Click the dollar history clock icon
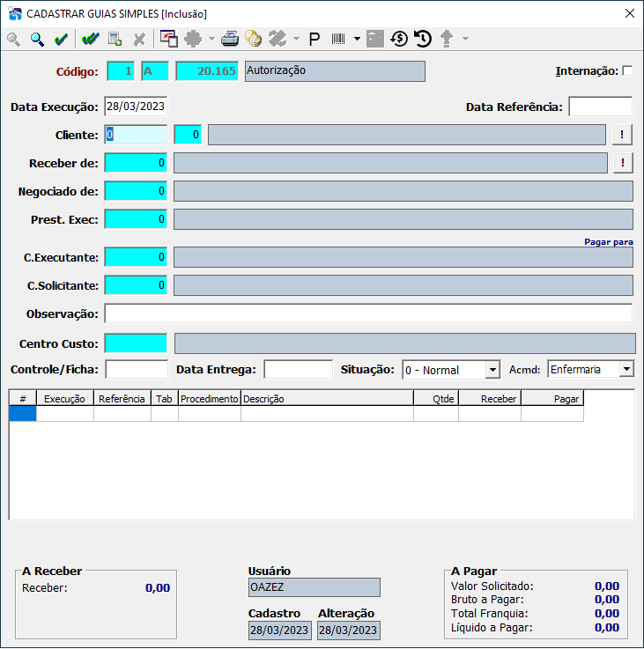 click(x=399, y=39)
